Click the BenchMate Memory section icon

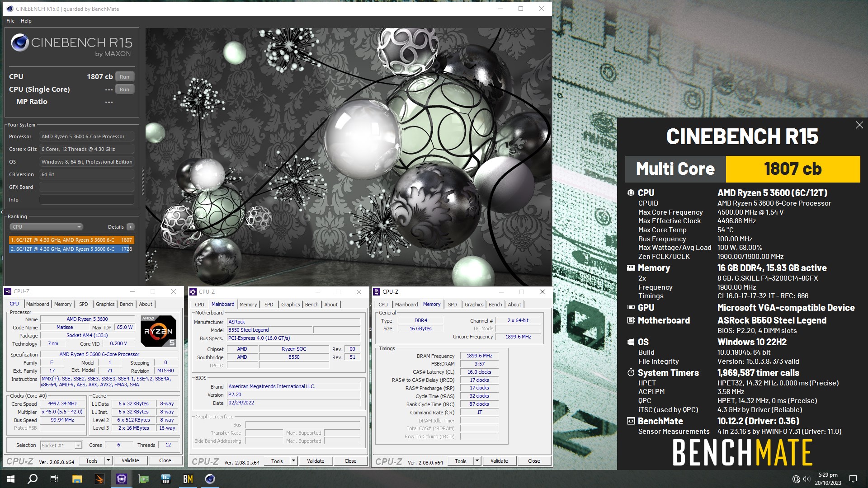click(631, 268)
